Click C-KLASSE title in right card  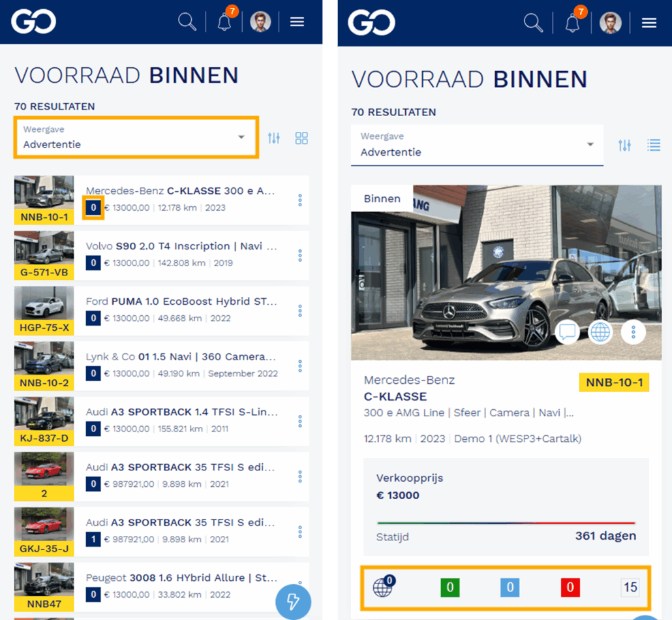[x=395, y=397]
